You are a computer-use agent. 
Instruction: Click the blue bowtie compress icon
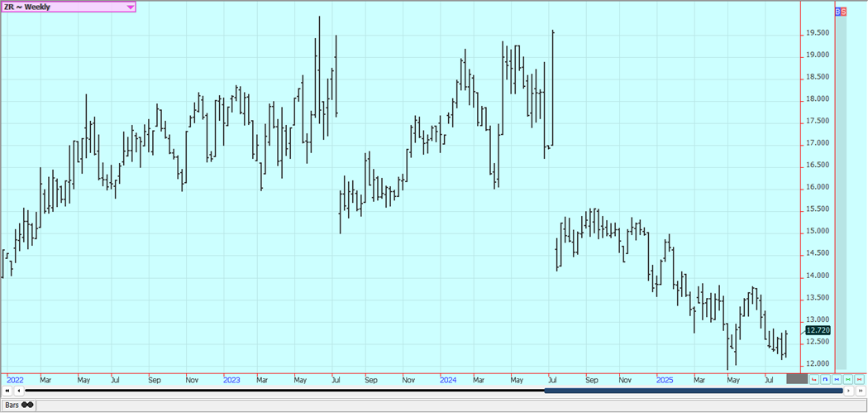tap(837, 379)
